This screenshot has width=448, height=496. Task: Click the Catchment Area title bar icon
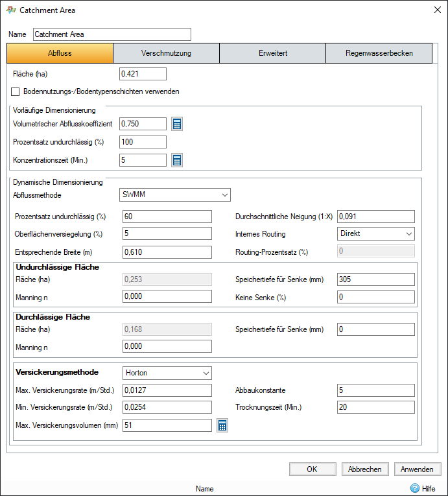[x=11, y=10]
